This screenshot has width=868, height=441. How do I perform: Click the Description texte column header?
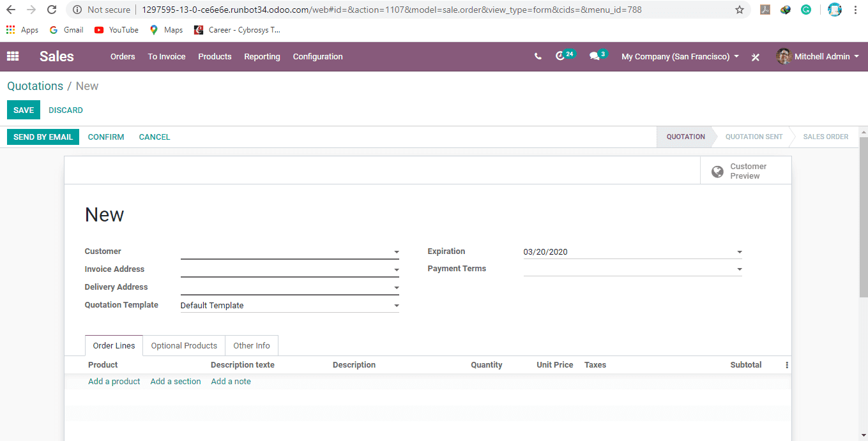pos(243,365)
